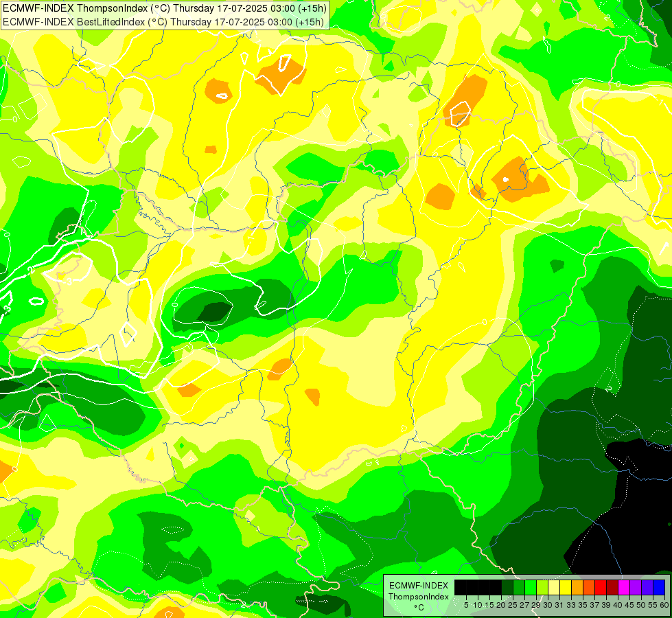The image size is (672, 618).
Task: Click the legend value 33
Action: click(x=571, y=605)
